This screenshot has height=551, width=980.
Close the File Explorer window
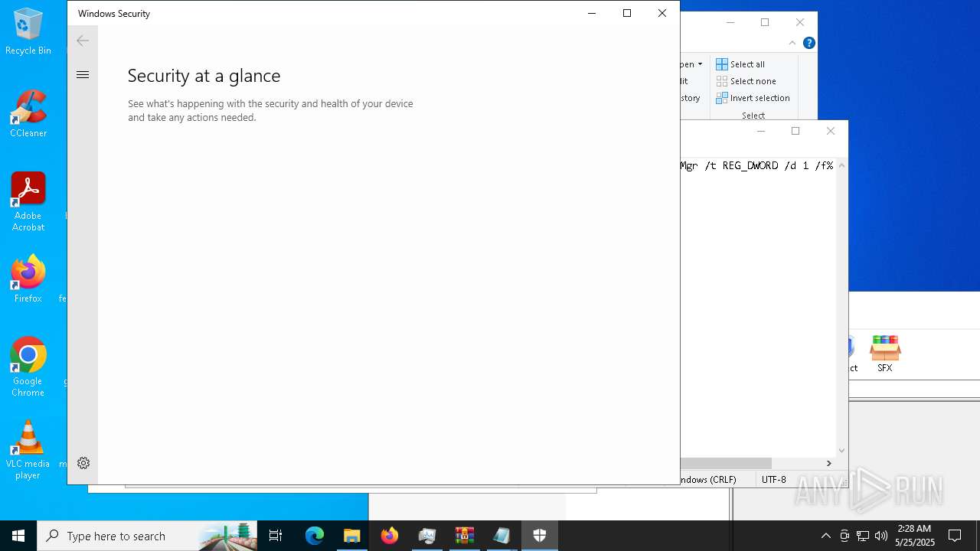pyautogui.click(x=800, y=22)
